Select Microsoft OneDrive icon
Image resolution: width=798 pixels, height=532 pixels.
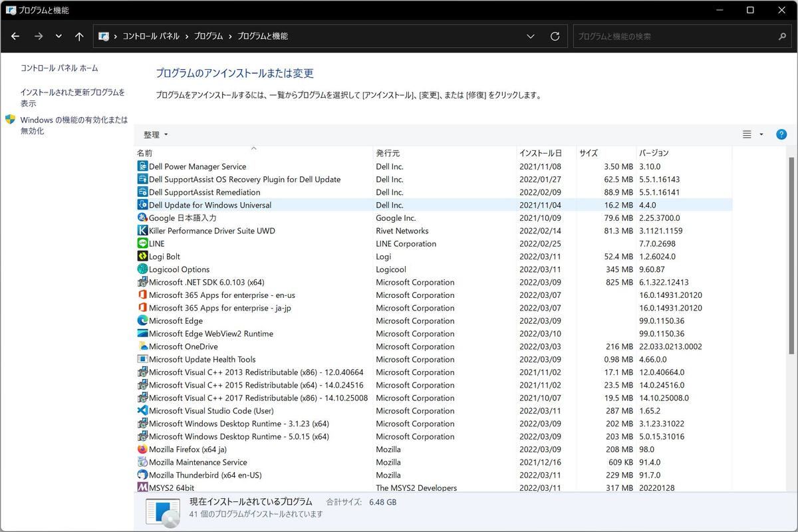point(142,346)
